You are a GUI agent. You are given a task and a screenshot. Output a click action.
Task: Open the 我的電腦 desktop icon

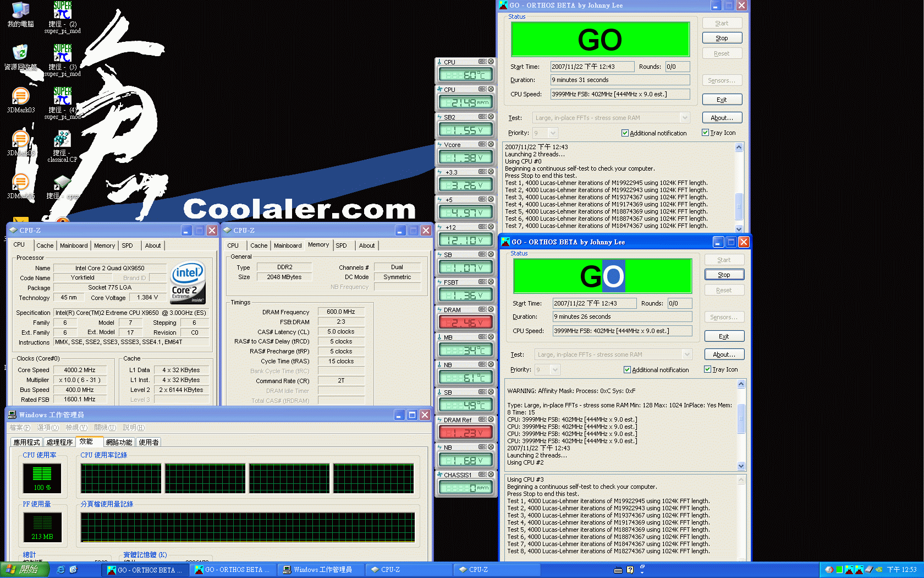tap(20, 14)
